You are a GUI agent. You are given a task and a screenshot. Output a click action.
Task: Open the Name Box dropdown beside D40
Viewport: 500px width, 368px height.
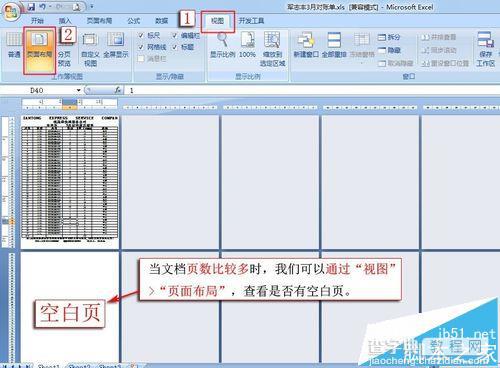(79, 90)
